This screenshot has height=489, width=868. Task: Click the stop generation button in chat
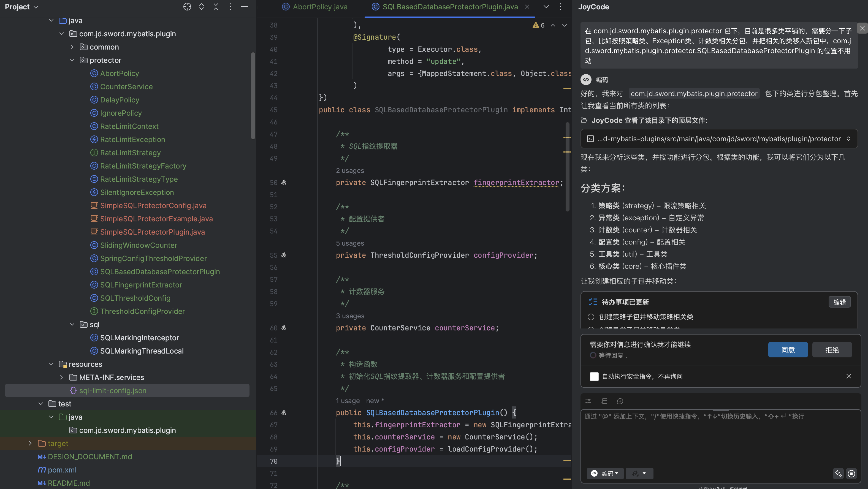point(851,474)
